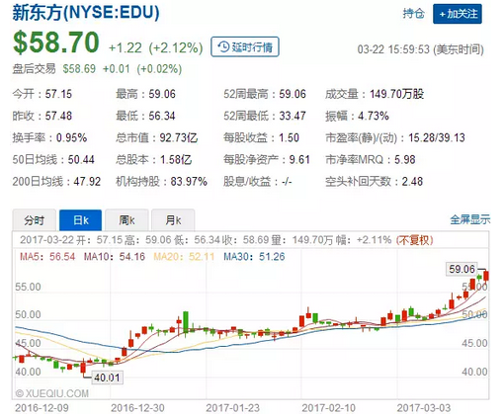Open the 持仓 holdings link
Image resolution: width=504 pixels, height=420 pixels.
(x=413, y=14)
